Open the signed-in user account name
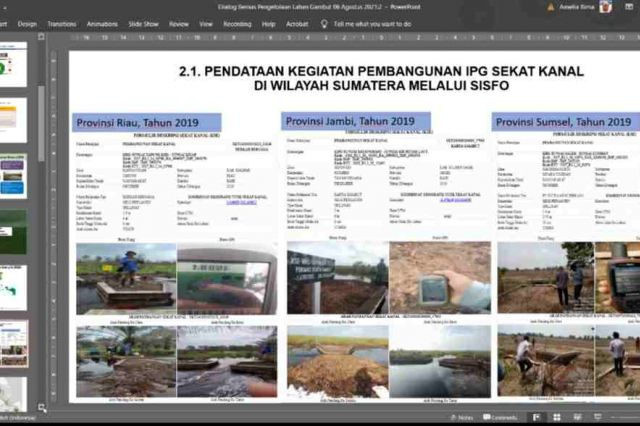 576,7
